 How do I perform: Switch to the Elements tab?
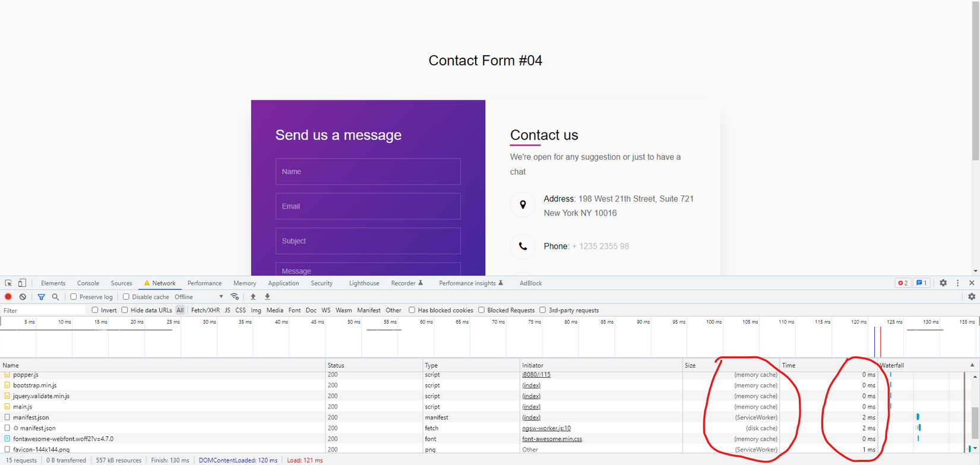tap(53, 283)
